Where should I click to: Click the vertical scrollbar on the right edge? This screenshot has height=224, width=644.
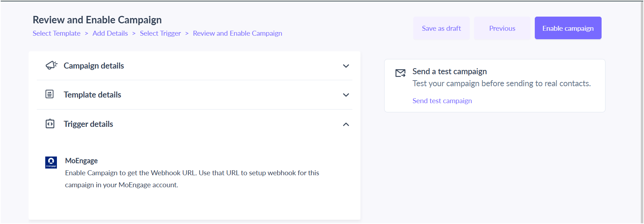[642, 112]
